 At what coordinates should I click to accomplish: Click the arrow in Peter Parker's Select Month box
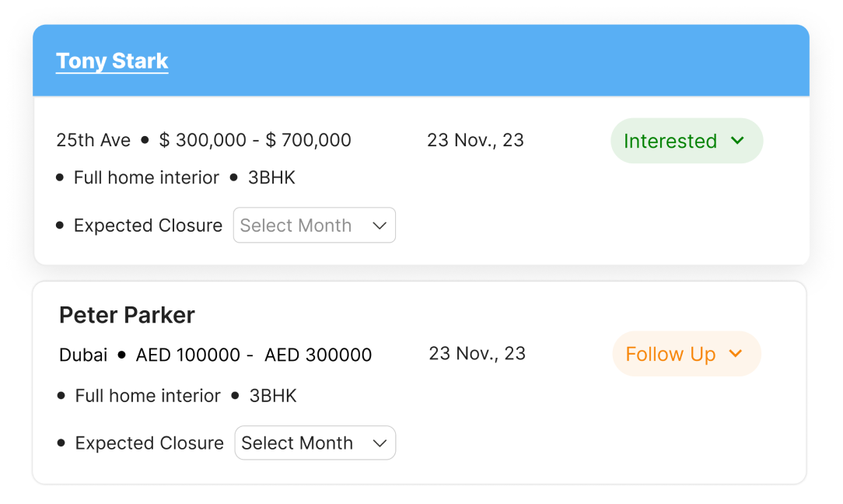[x=380, y=443]
